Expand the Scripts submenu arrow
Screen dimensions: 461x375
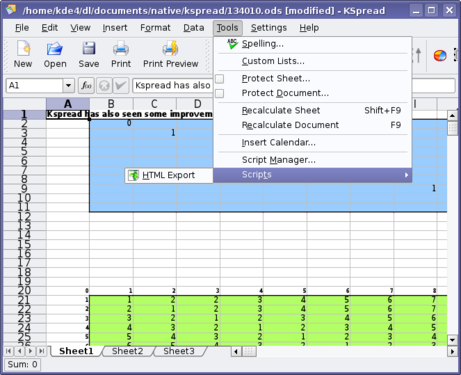tap(406, 175)
